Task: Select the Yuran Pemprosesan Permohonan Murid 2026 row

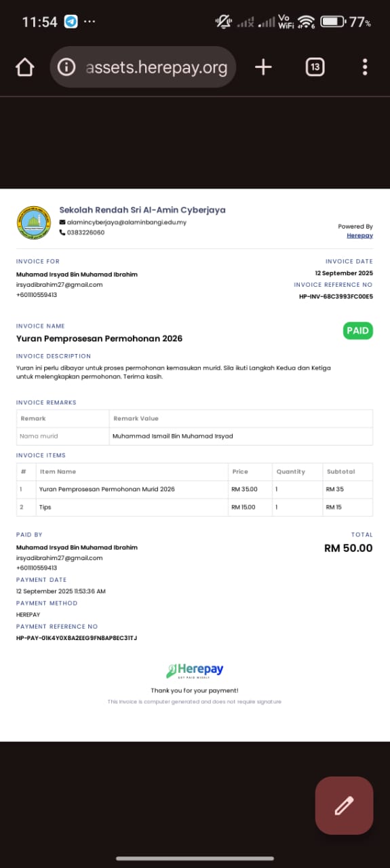Action: point(195,489)
